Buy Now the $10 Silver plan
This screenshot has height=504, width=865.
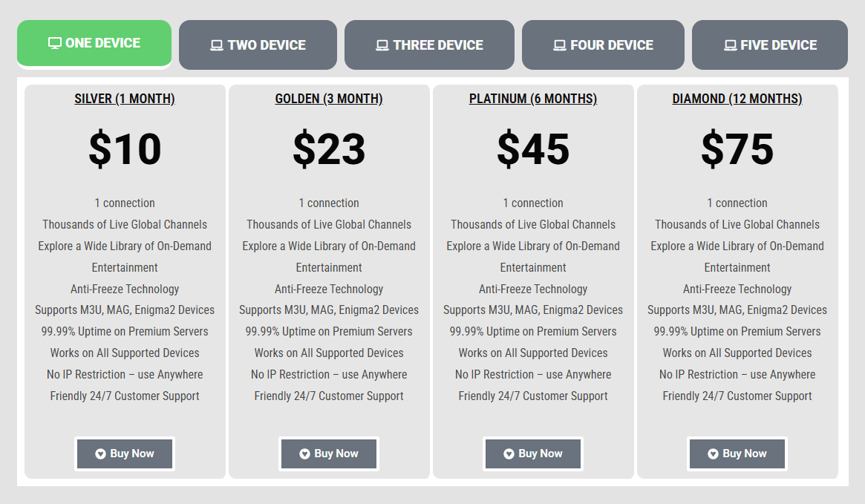click(125, 454)
